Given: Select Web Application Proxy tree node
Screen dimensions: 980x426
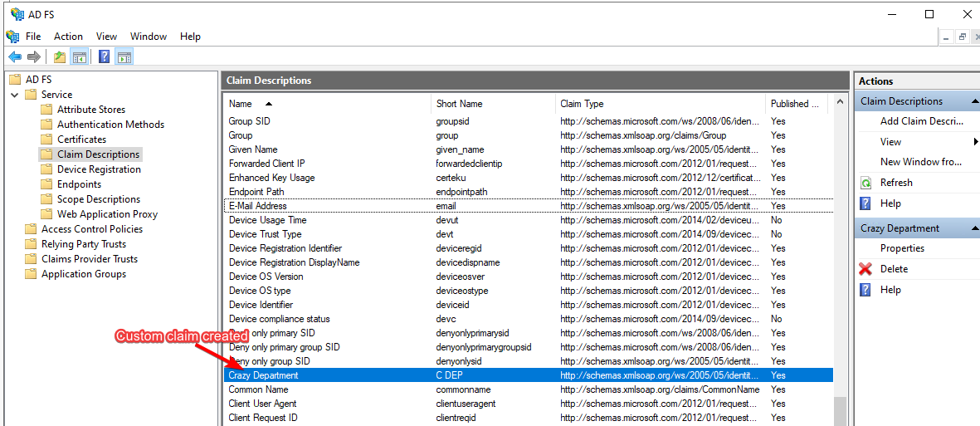Looking at the screenshot, I should click(108, 214).
